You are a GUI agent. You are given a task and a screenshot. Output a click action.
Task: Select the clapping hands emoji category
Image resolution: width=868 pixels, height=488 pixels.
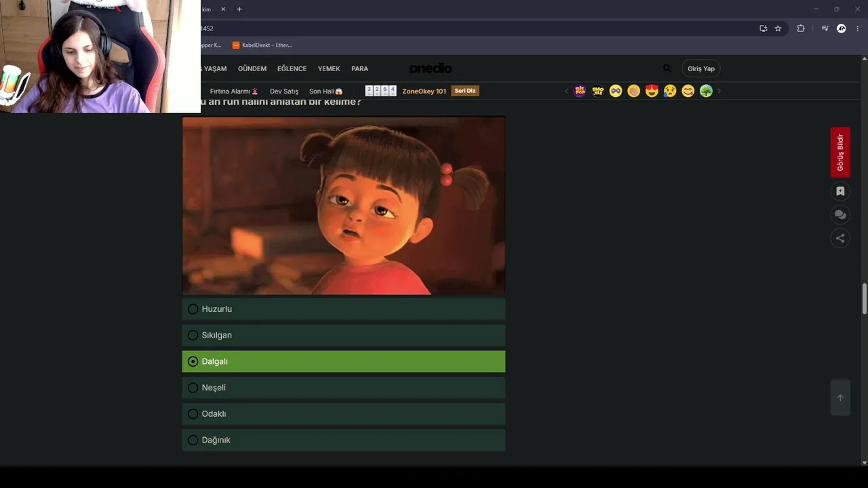[x=633, y=91]
